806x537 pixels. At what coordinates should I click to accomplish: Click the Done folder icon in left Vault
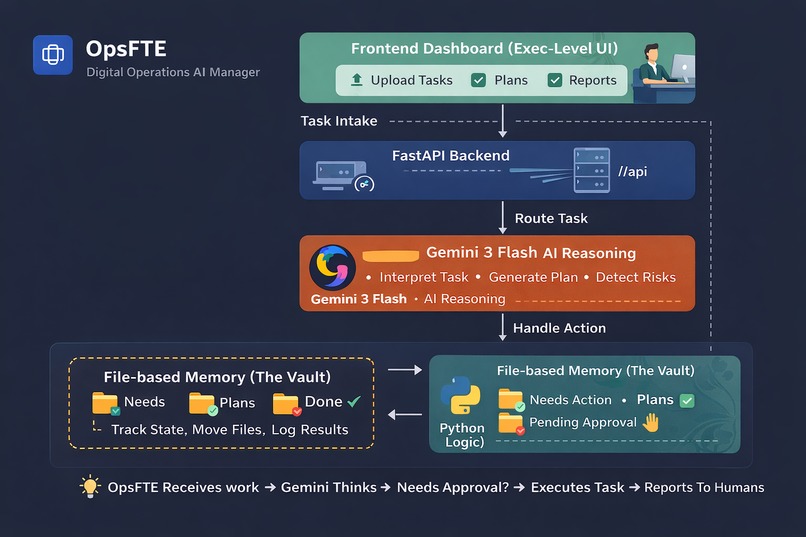(x=286, y=404)
